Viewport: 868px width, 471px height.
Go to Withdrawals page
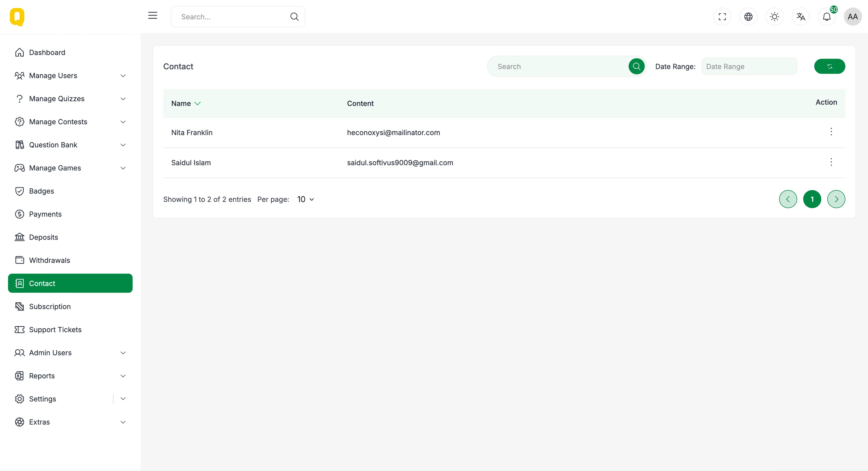coord(49,260)
